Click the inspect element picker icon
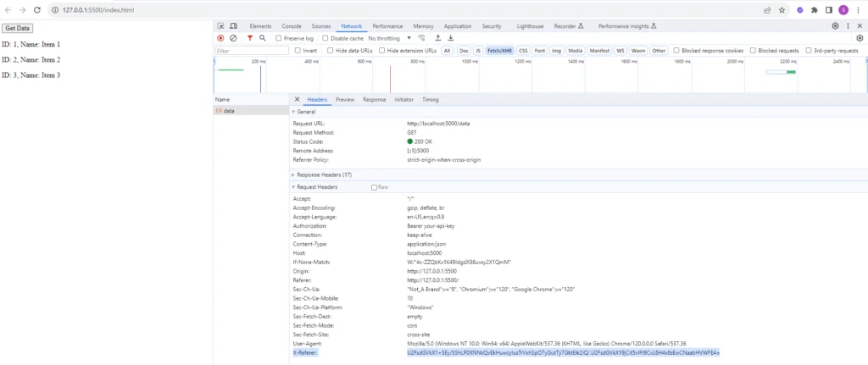 pyautogui.click(x=221, y=26)
